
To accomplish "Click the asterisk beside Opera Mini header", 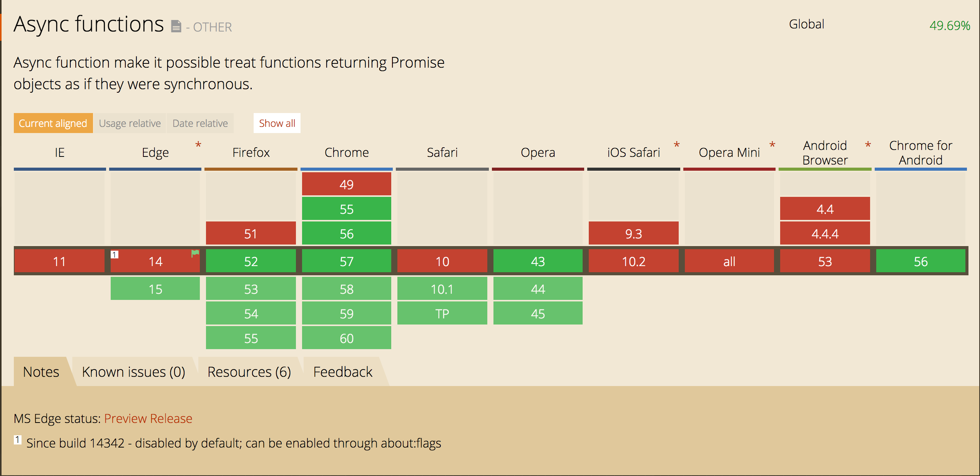I will [772, 145].
